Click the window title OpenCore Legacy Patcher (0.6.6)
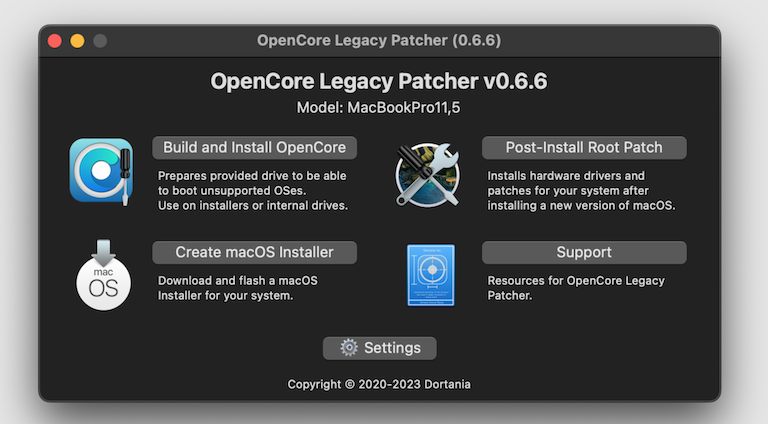The height and width of the screenshot is (424, 768). coord(379,41)
